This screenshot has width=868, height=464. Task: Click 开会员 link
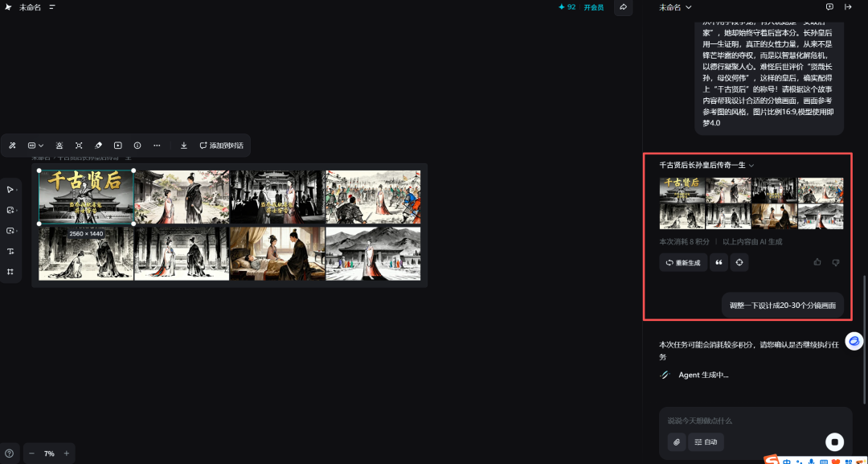coord(593,7)
